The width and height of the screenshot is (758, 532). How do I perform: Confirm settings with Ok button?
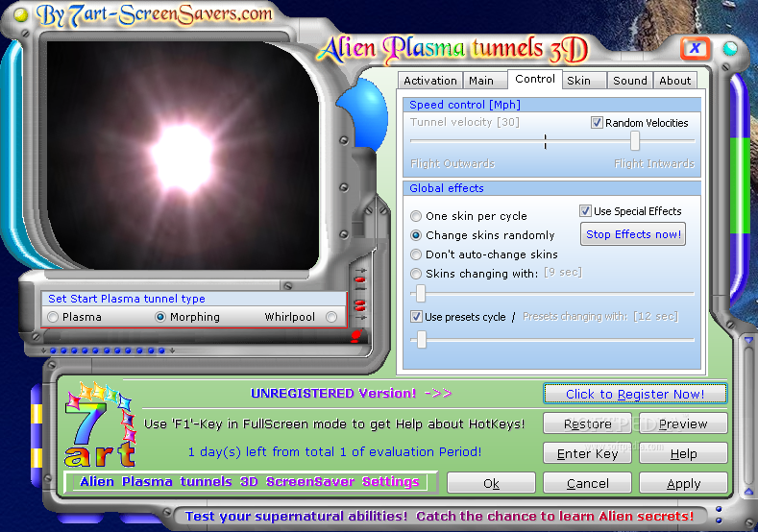pyautogui.click(x=491, y=483)
